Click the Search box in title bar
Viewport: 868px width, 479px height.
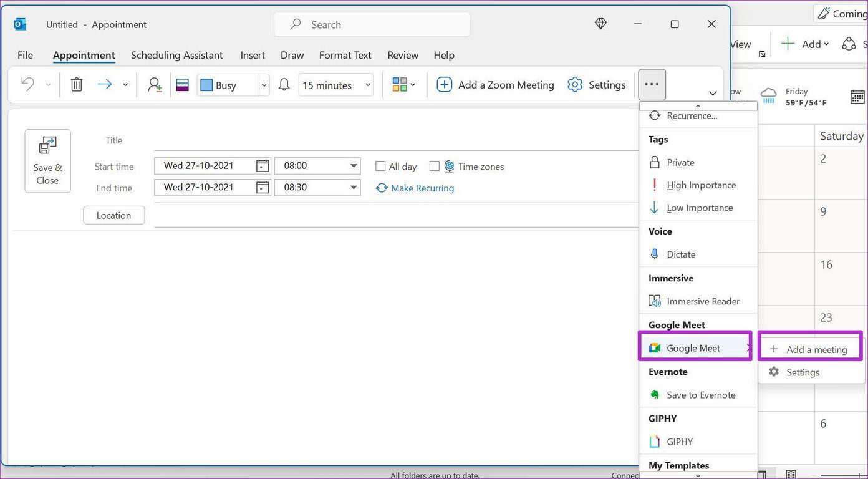[x=372, y=24]
